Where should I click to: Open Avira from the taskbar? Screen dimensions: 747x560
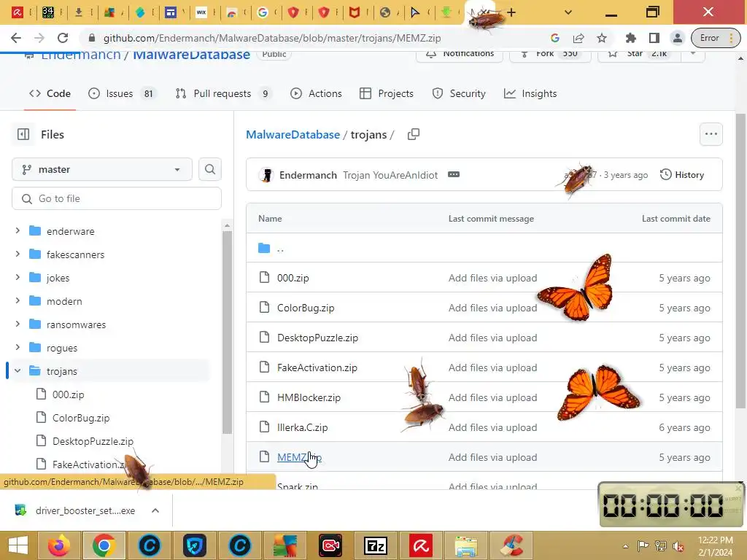tap(421, 545)
